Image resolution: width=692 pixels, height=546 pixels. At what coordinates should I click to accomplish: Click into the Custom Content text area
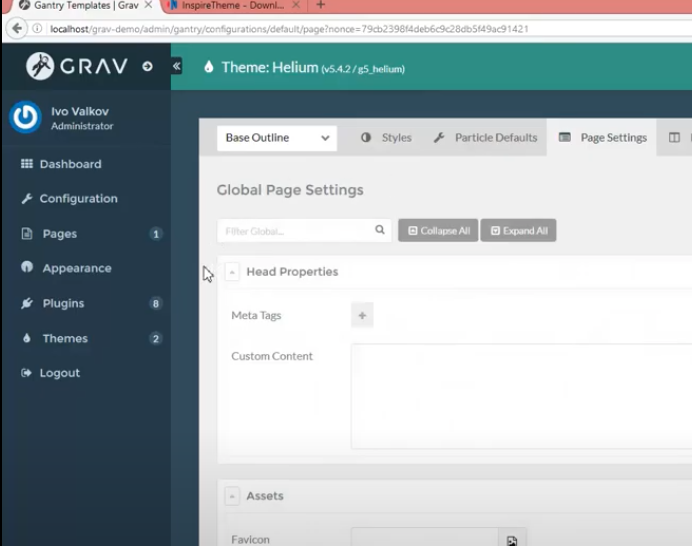click(521, 396)
